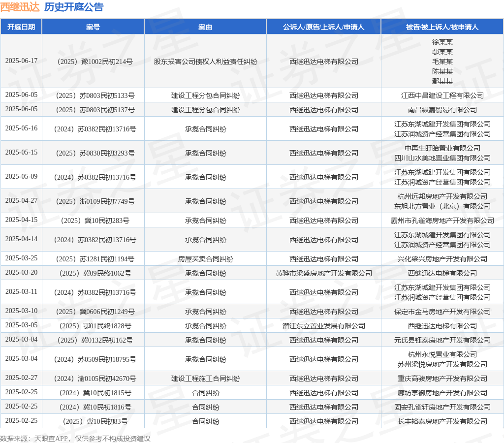Click the 数据来源 天眼查APP footer note

coord(75,439)
